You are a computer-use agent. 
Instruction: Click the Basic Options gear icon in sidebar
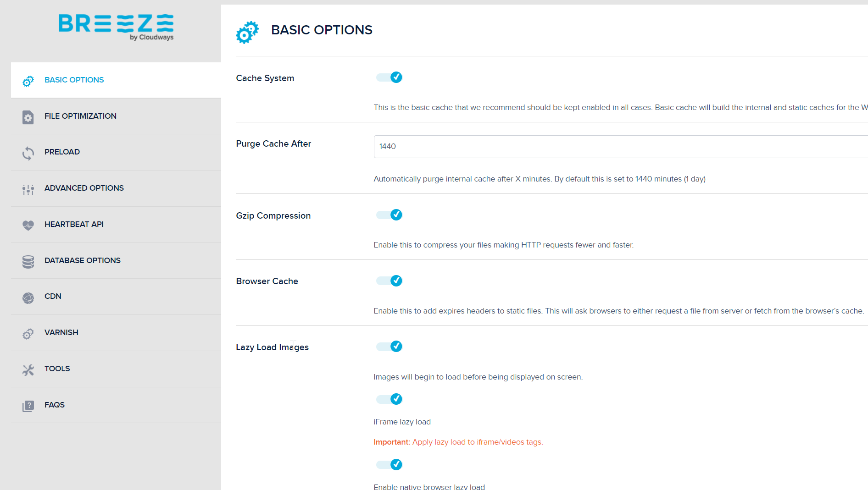click(x=28, y=81)
